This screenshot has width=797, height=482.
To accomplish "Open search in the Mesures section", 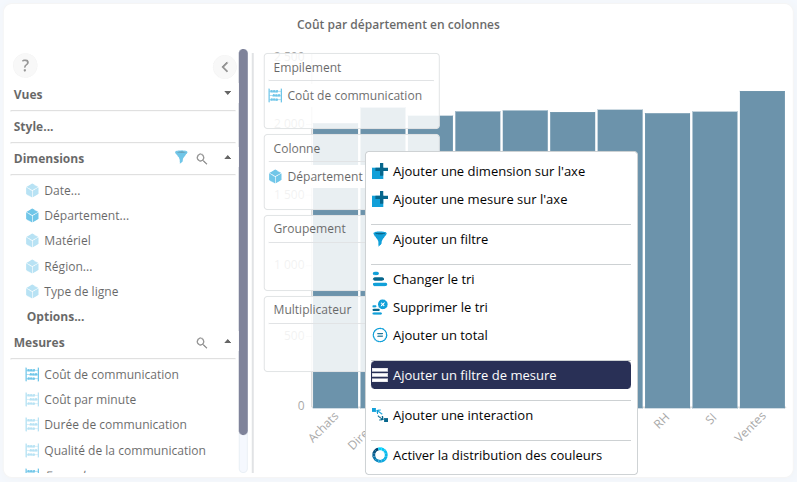I will 202,343.
